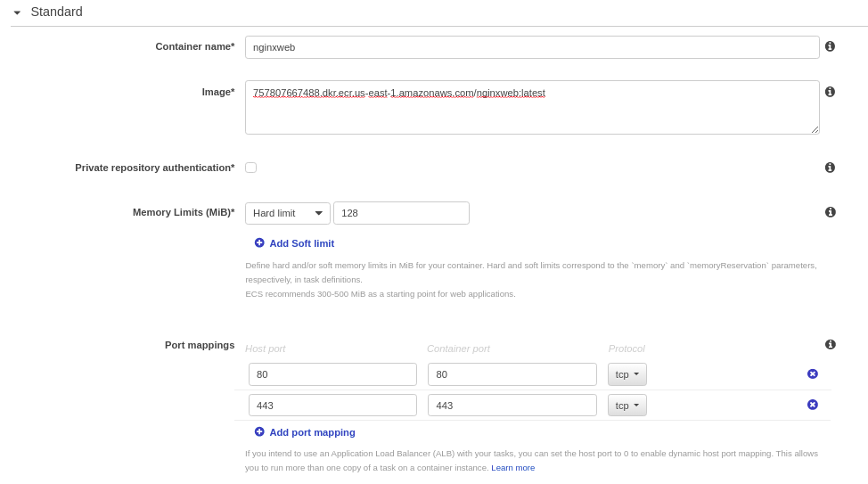This screenshot has width=868, height=484.
Task: Click Port mappings info icon
Action: click(830, 344)
